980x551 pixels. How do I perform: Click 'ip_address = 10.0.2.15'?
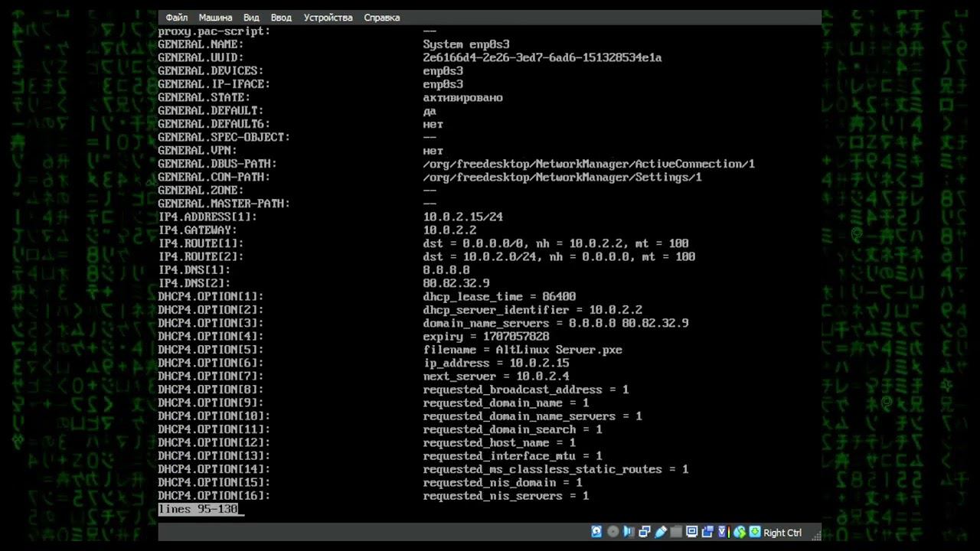tap(496, 363)
